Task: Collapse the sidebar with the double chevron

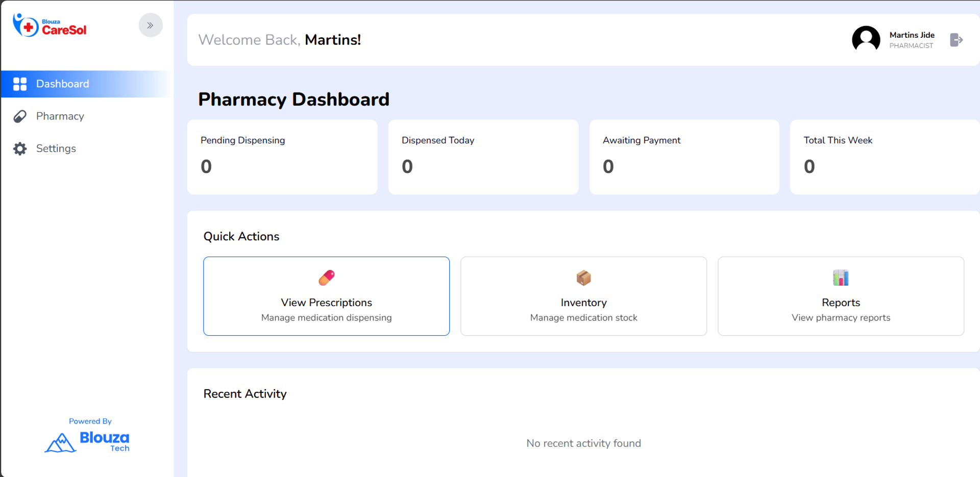Action: (150, 26)
